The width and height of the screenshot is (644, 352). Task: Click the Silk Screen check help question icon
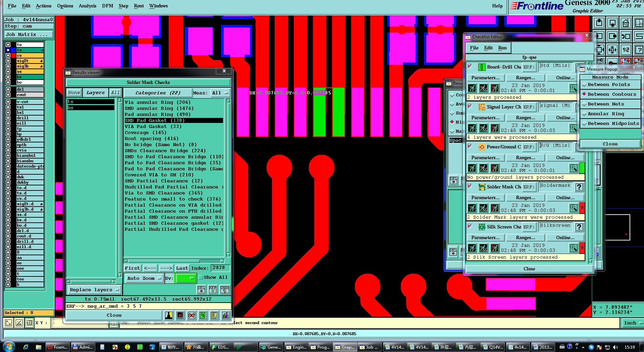(579, 227)
